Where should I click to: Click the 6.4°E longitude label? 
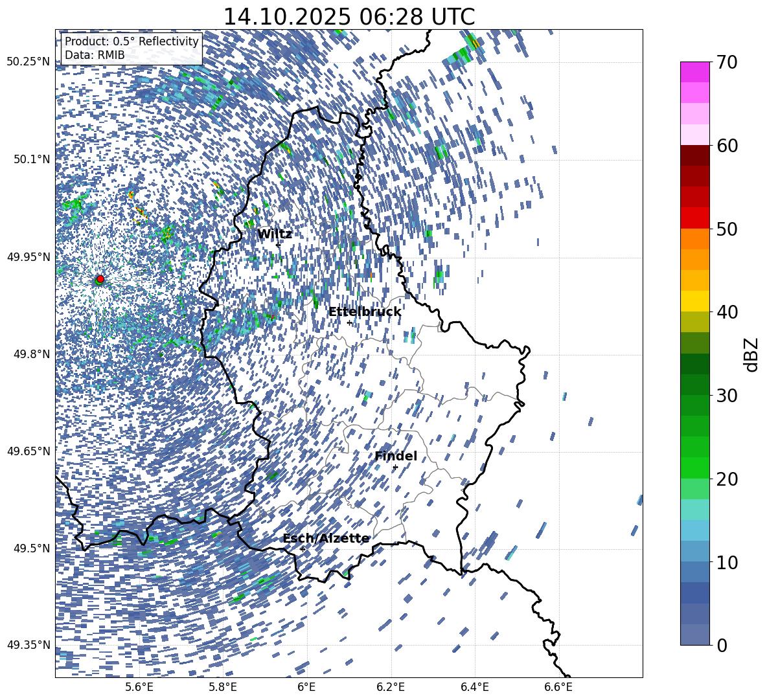(474, 687)
